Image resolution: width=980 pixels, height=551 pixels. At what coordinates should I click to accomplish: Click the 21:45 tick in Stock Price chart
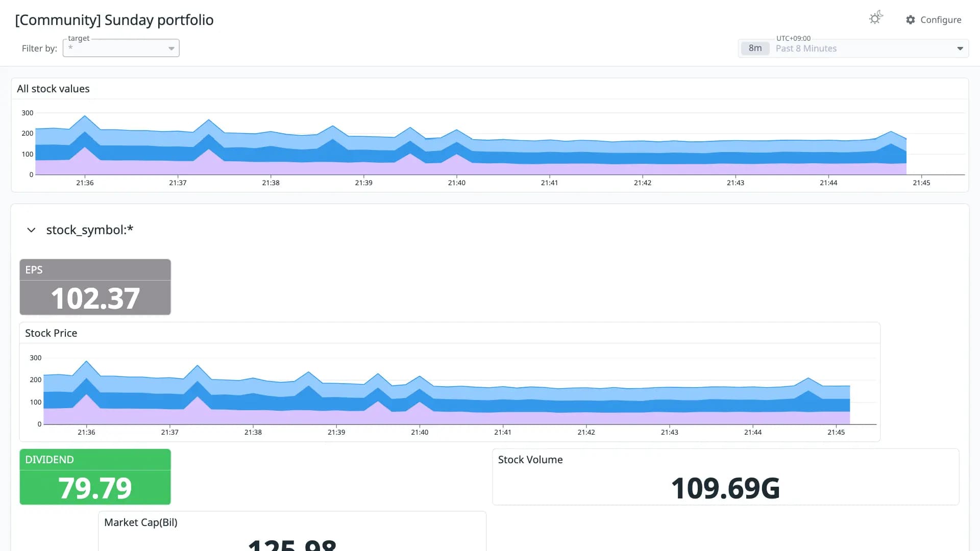836,432
